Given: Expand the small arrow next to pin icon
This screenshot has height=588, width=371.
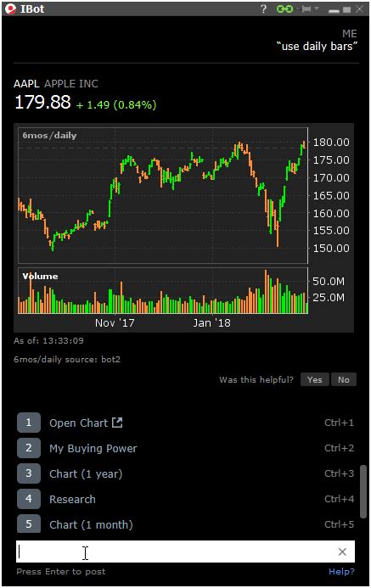Looking at the screenshot, I should [x=317, y=8].
